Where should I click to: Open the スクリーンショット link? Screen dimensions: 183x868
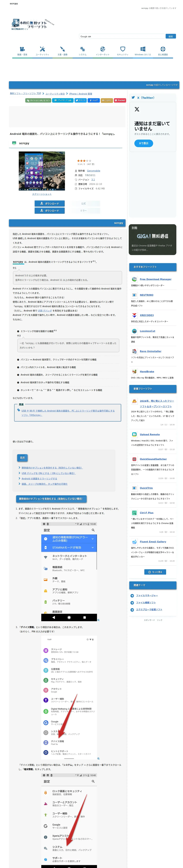42,194
